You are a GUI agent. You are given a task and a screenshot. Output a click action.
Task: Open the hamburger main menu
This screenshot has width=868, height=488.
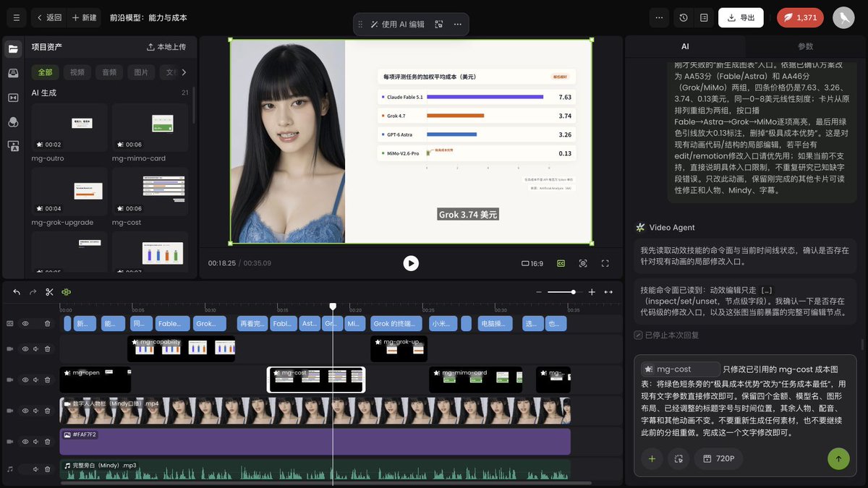16,17
